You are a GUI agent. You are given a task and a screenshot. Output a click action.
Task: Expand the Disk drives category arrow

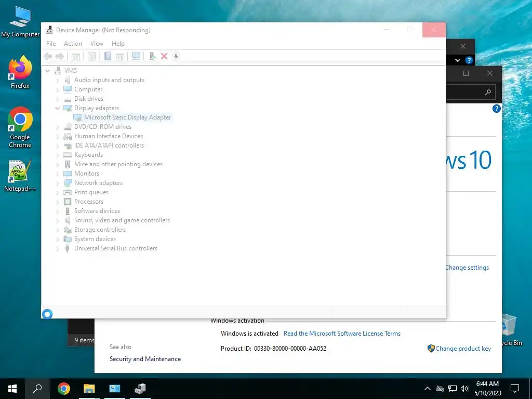pyautogui.click(x=57, y=99)
